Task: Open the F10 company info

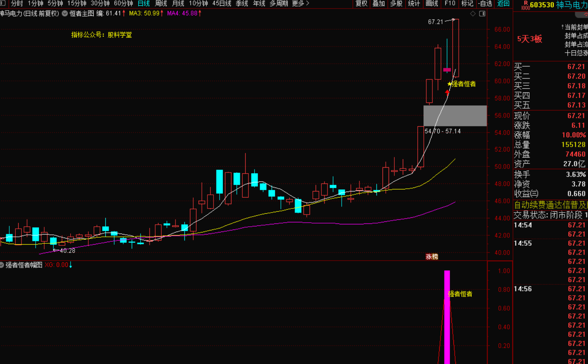Action: tap(450, 4)
